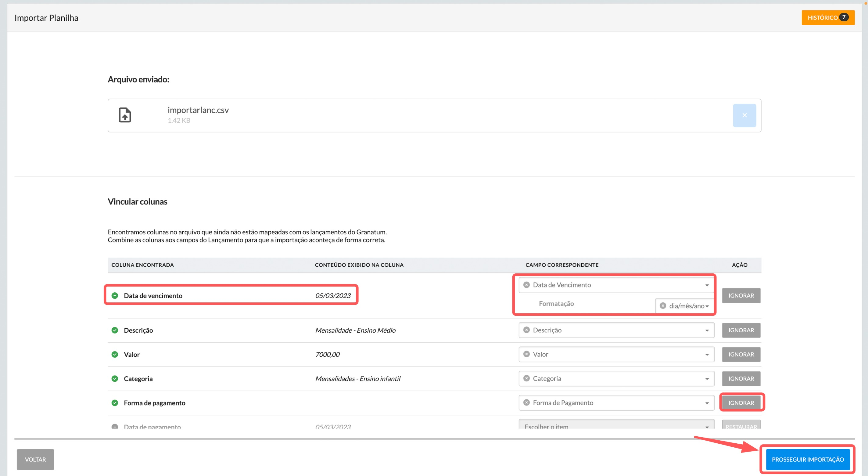Click green status icon beside Data de vencimento
Viewport: 868px width, 476px height.
(x=115, y=296)
